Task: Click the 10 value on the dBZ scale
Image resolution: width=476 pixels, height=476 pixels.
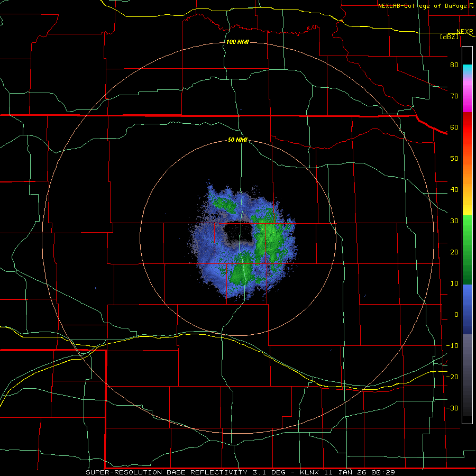Action: point(454,283)
